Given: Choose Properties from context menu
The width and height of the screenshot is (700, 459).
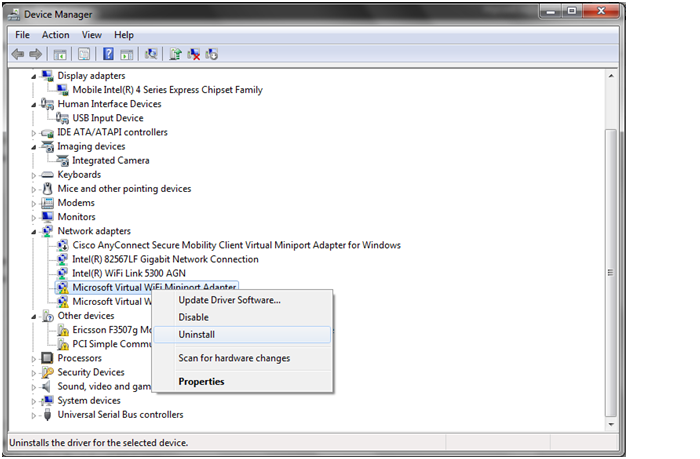Looking at the screenshot, I should (242, 382).
